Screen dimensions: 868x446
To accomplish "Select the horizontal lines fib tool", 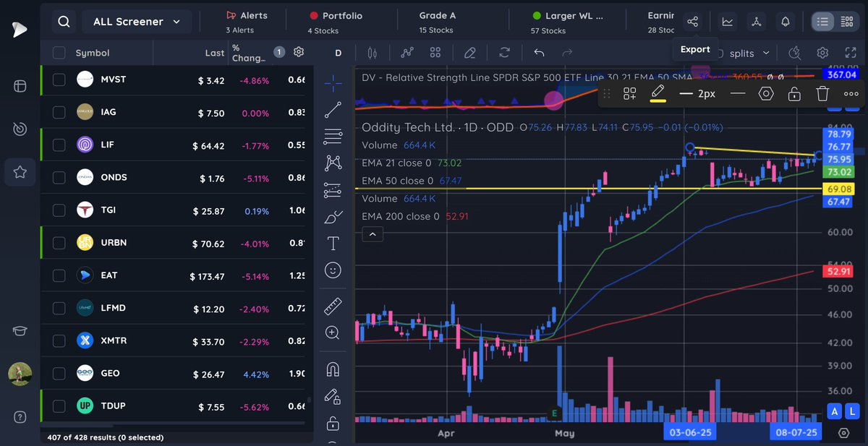I will pos(333,137).
